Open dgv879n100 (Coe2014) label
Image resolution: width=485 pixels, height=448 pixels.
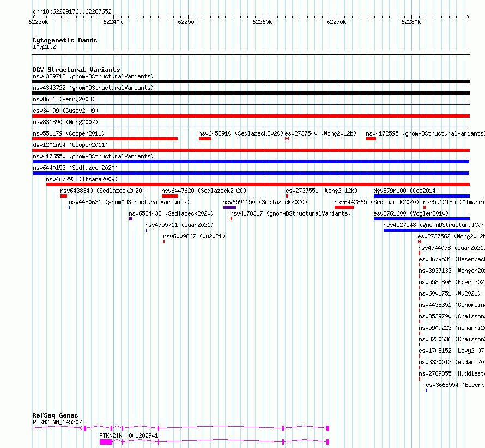pos(406,191)
